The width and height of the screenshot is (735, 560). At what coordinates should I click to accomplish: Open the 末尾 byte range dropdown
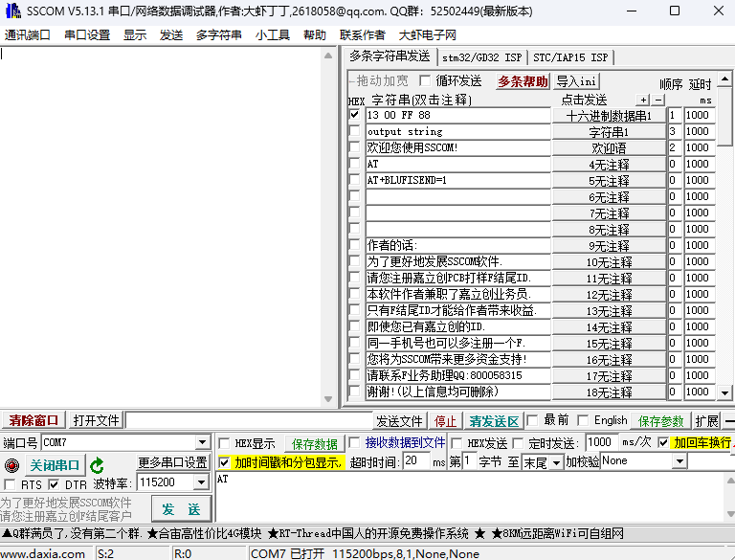point(556,463)
